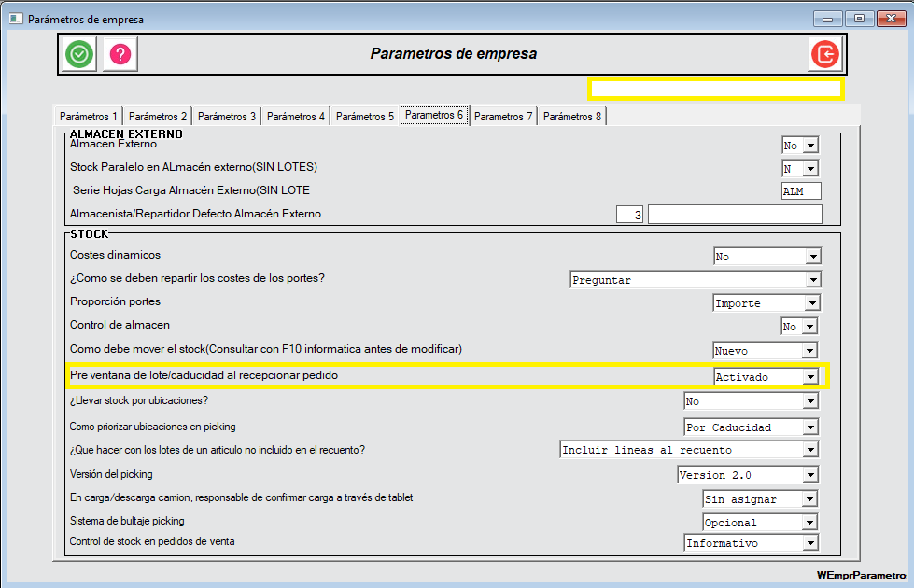The height and width of the screenshot is (588, 914).
Task: Click the green checkmark accept icon
Action: coord(80,54)
